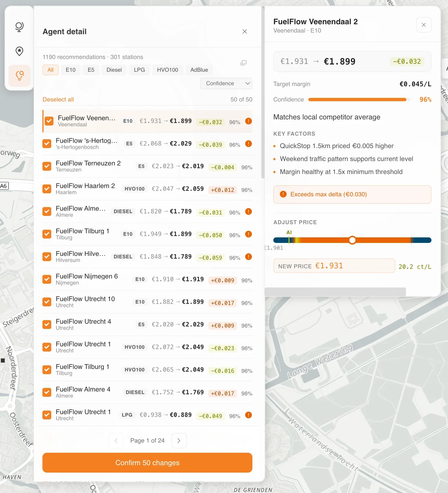Uncheck the FuelFlow Utrecht 4 recommendation
This screenshot has width=448, height=493.
pos(47,325)
